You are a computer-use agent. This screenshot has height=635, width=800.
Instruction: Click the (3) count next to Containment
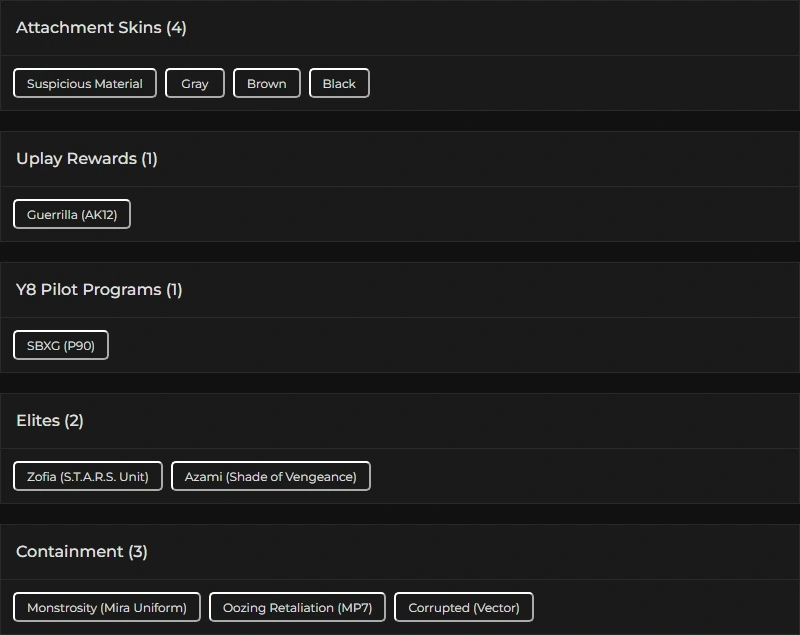point(138,552)
